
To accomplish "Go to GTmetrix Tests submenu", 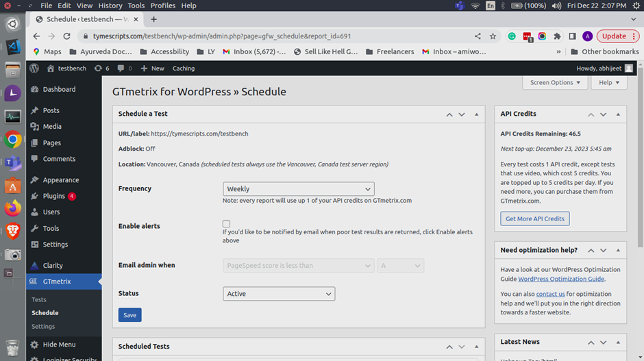I will click(39, 299).
